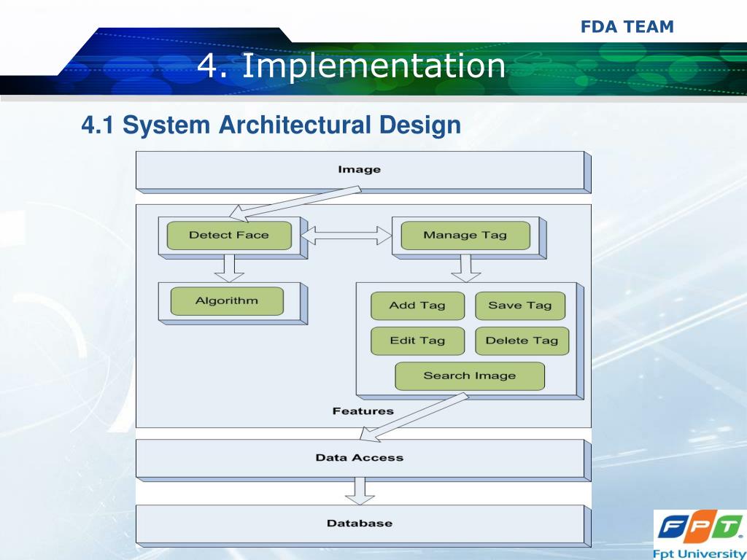Select the Database layer box
Viewport: 747px width, 560px height.
tap(363, 526)
